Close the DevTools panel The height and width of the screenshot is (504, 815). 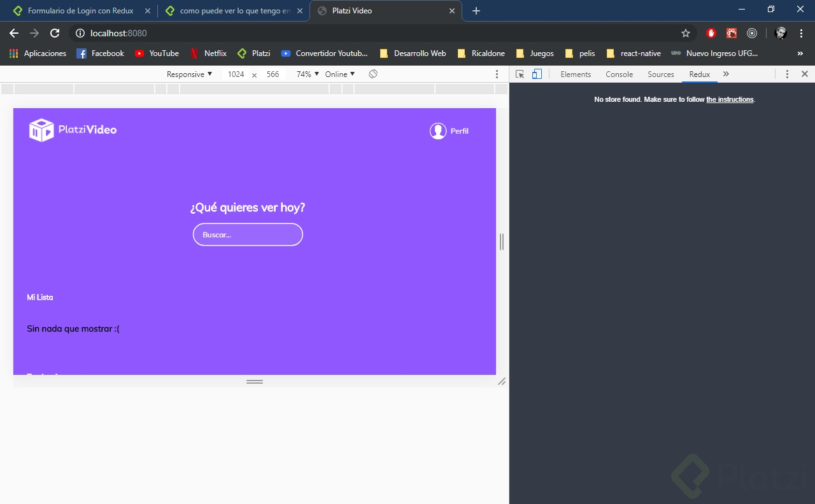point(805,74)
